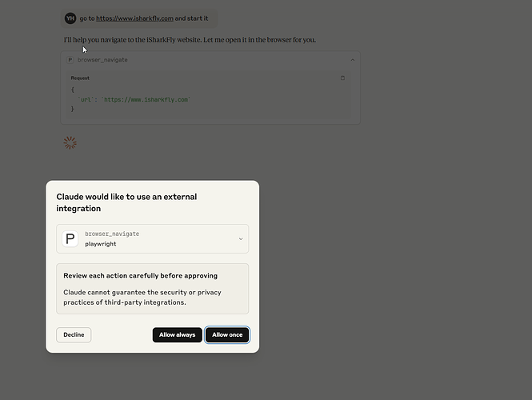Collapse the browser_navigate tool call panel
Viewport: 532px width, 400px height.
[353, 60]
